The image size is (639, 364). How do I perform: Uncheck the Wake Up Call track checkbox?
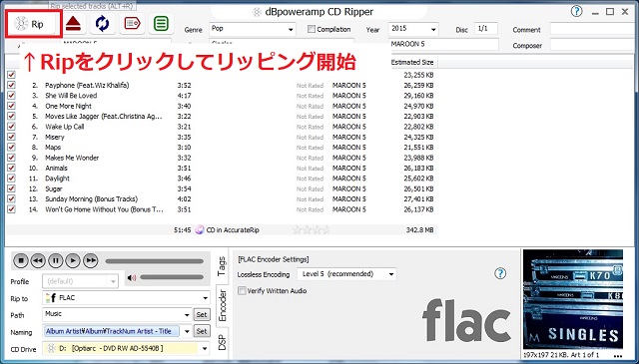tap(11, 127)
